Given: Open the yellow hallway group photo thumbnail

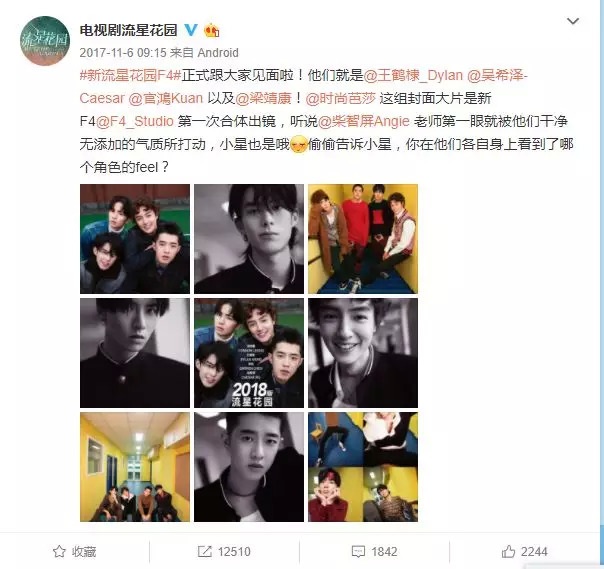Looking at the screenshot, I should [x=135, y=467].
